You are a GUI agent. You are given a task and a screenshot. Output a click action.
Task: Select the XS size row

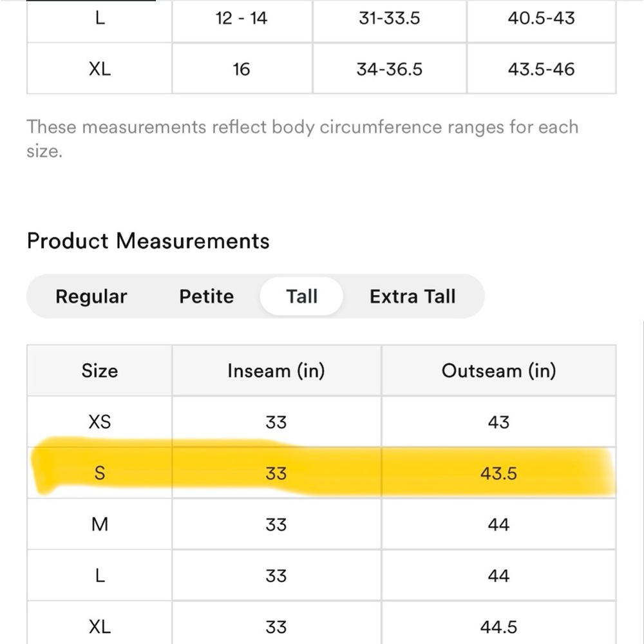[x=321, y=422]
